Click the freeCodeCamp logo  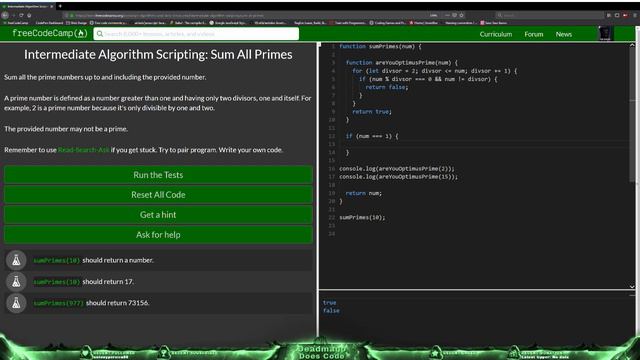coord(49,33)
